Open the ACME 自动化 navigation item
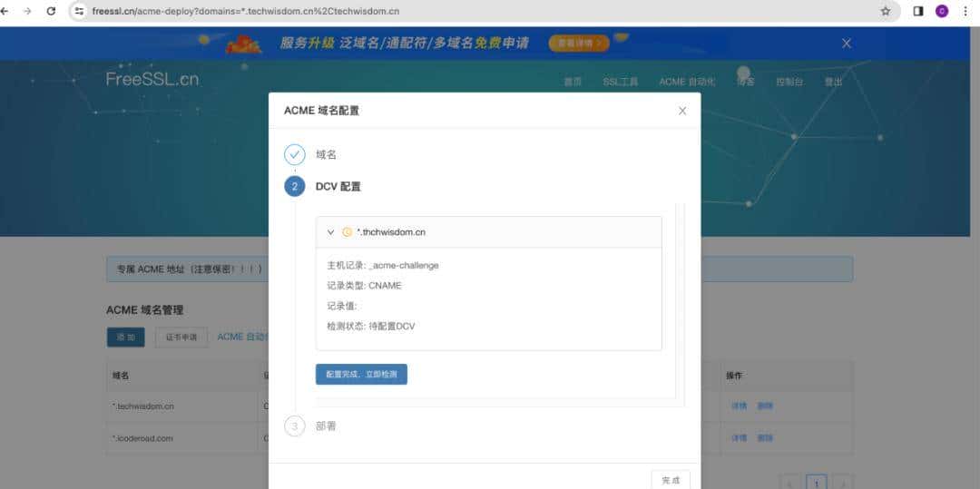This screenshot has width=980, height=489. pos(687,82)
